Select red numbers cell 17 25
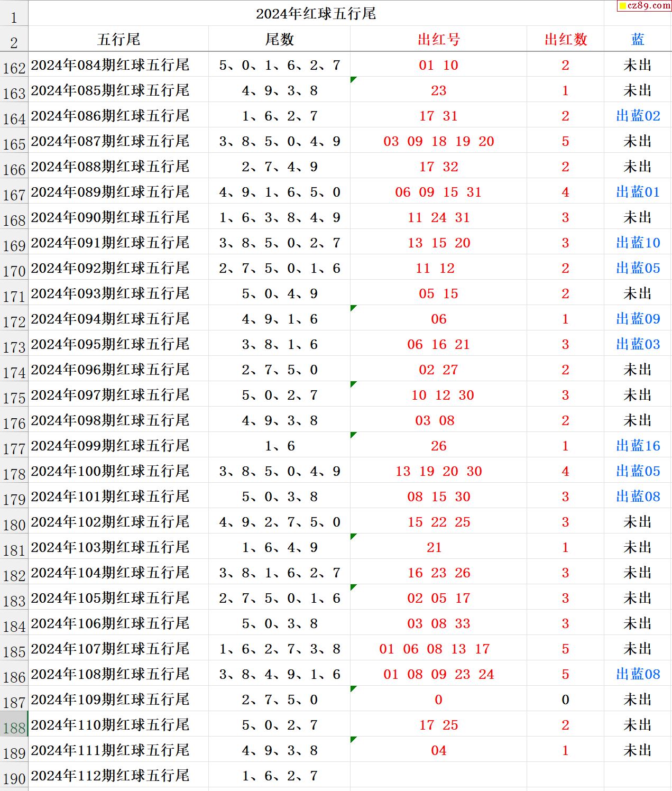 [438, 724]
